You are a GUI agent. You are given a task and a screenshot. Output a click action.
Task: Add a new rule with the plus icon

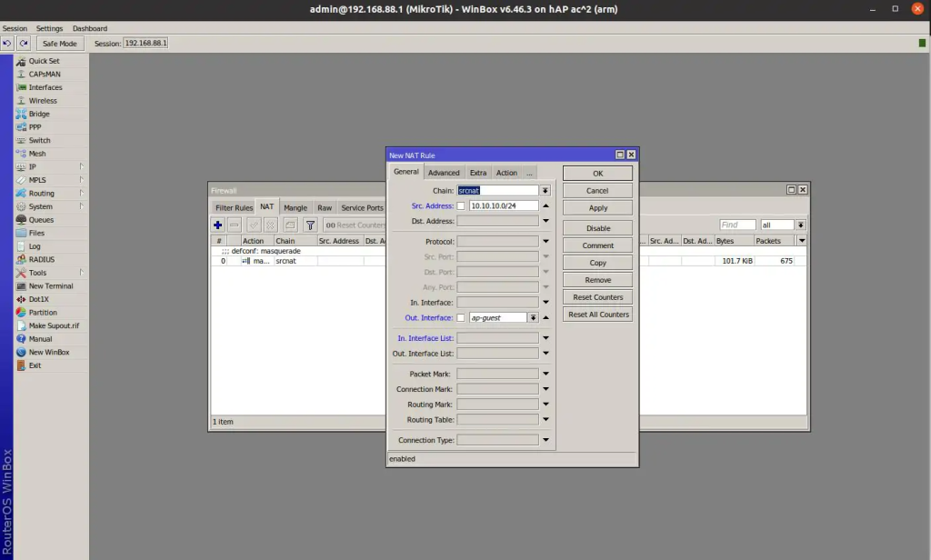point(218,225)
